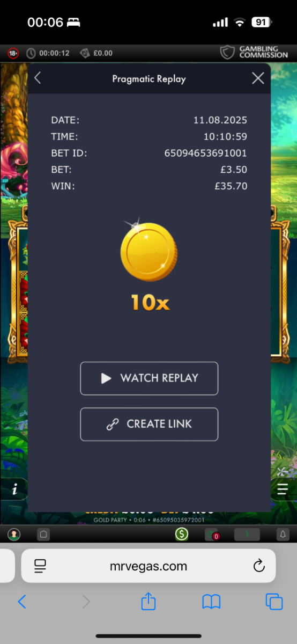Go back using the replay panel chevron
This screenshot has height=644, width=297.
coord(38,78)
